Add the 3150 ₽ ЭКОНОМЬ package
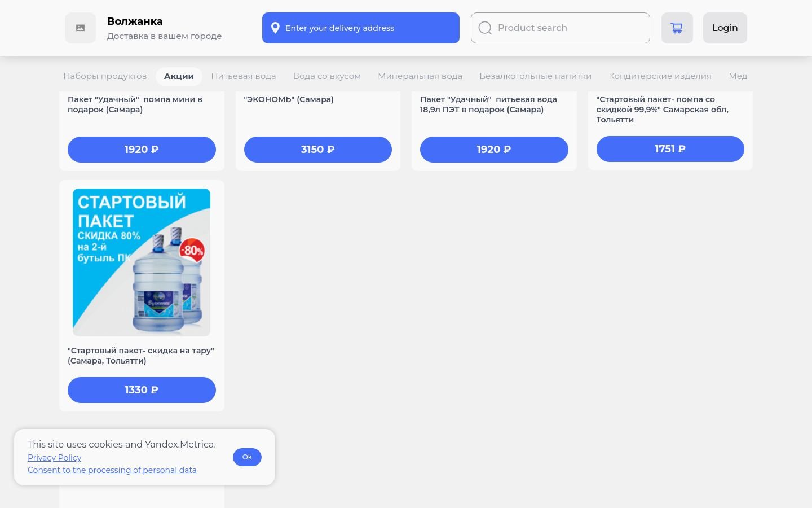 [x=317, y=150]
